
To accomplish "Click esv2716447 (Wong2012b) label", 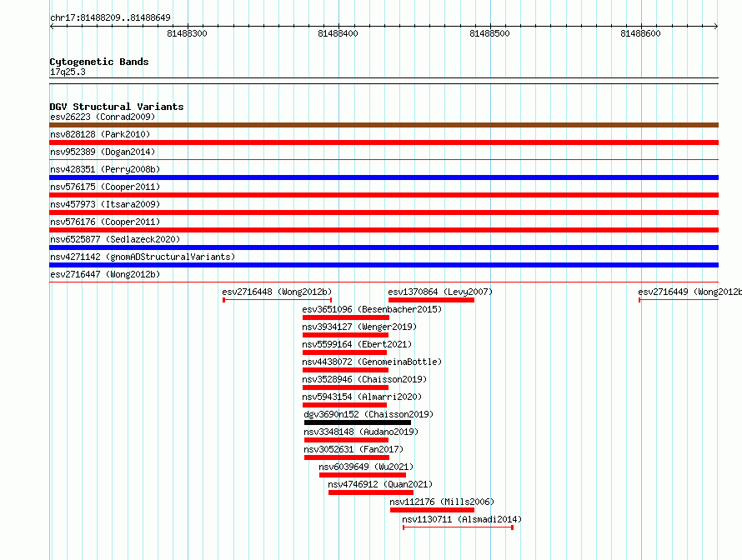I will point(105,274).
